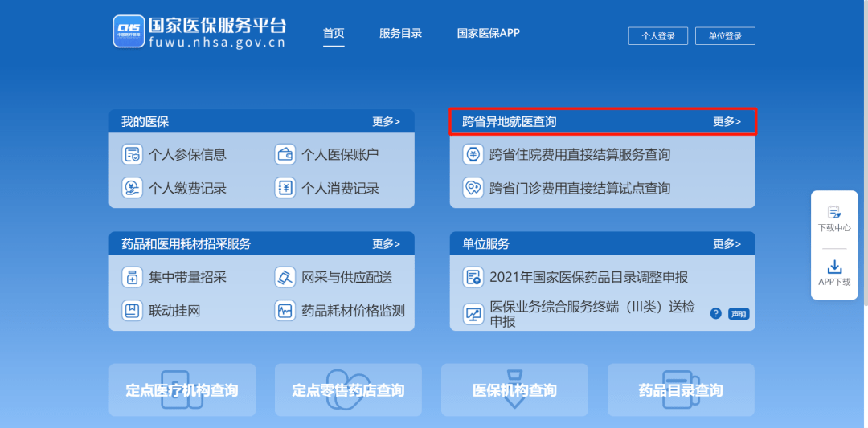This screenshot has height=428, width=868.
Task: Click the question mark help icon
Action: 716,313
